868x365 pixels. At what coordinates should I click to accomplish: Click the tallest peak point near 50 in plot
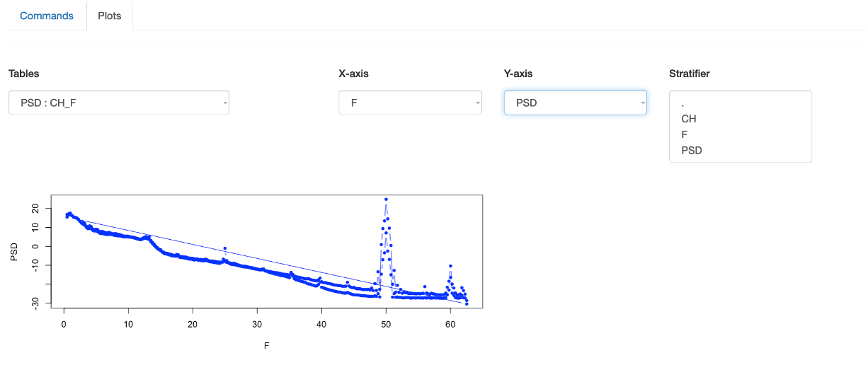pos(386,199)
